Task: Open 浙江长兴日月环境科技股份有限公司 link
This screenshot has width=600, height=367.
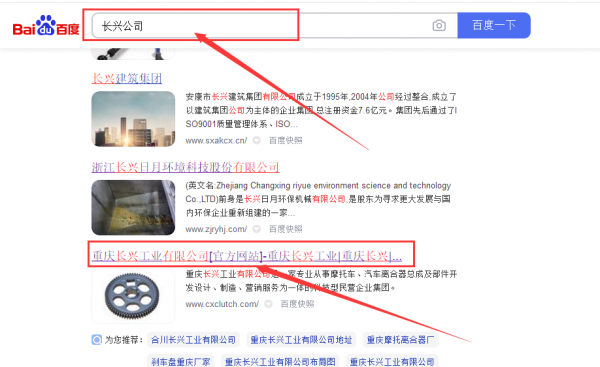Action: (x=185, y=167)
